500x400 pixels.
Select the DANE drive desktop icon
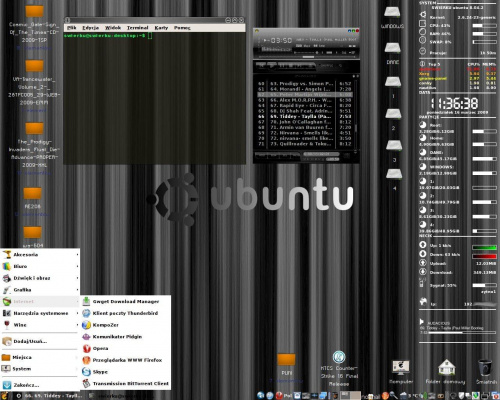tap(393, 53)
